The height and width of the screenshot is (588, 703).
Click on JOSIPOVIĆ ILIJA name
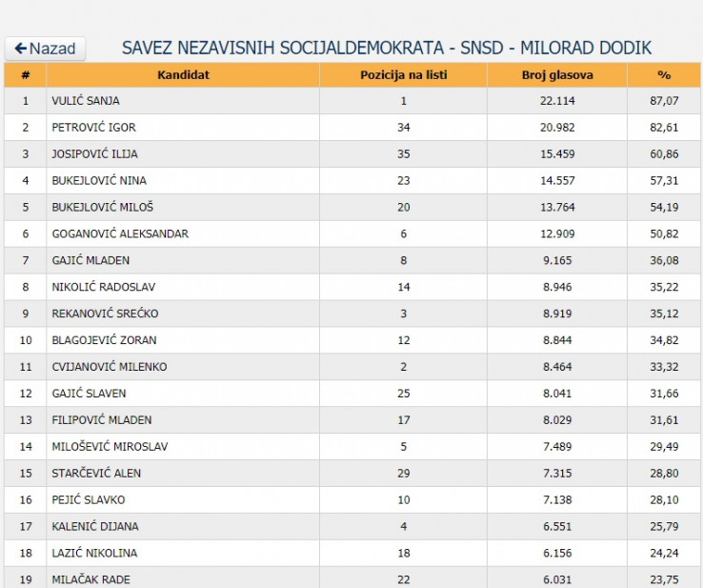pos(93,154)
